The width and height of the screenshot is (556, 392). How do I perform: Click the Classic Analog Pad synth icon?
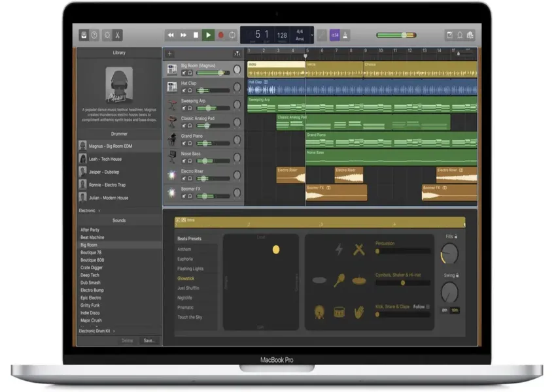[172, 122]
